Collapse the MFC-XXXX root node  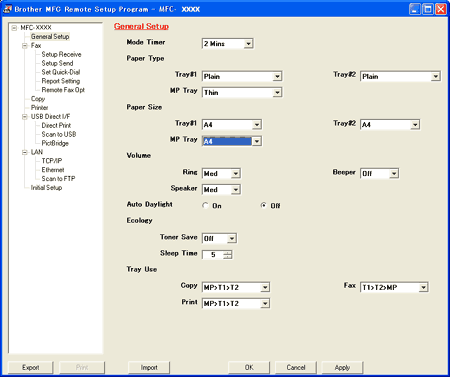(x=14, y=28)
